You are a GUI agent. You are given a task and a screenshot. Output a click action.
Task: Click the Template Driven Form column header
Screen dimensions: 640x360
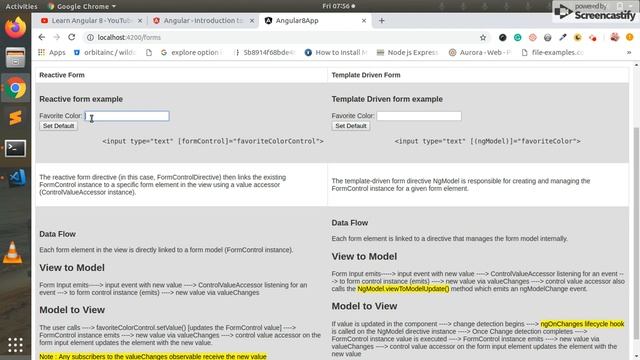tap(366, 75)
